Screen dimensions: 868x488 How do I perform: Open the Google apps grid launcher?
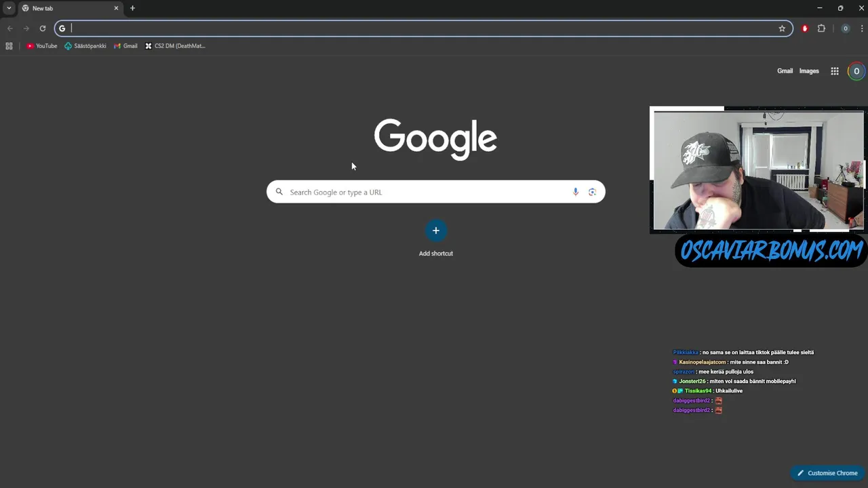coord(835,71)
